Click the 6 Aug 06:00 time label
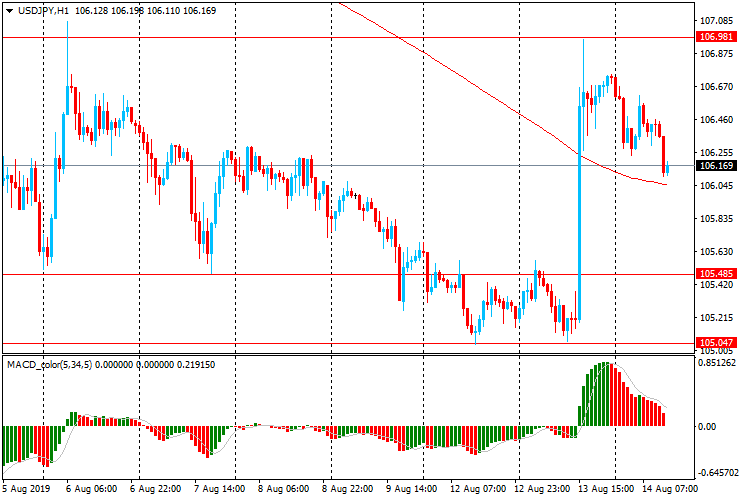Screen dimensions: 740x500 click(92, 488)
